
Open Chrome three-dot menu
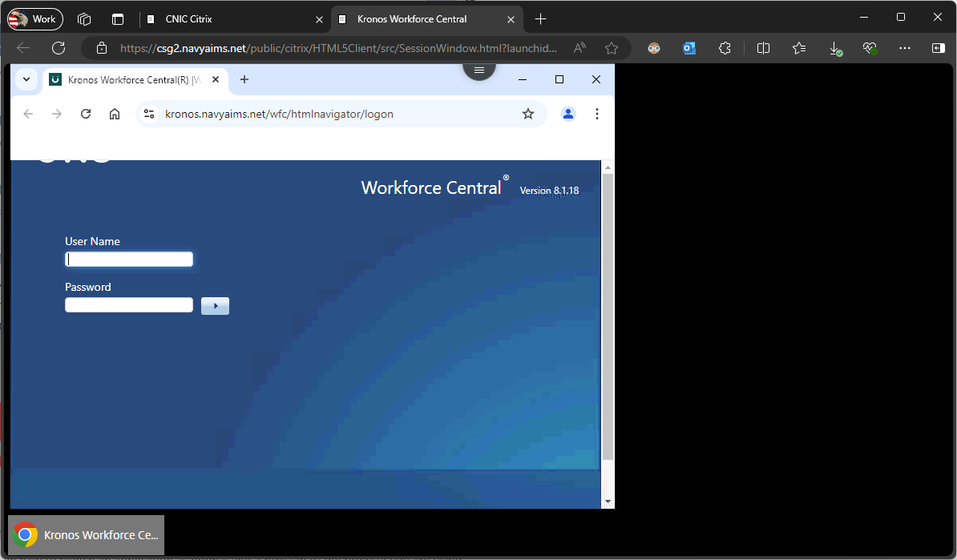click(x=597, y=114)
